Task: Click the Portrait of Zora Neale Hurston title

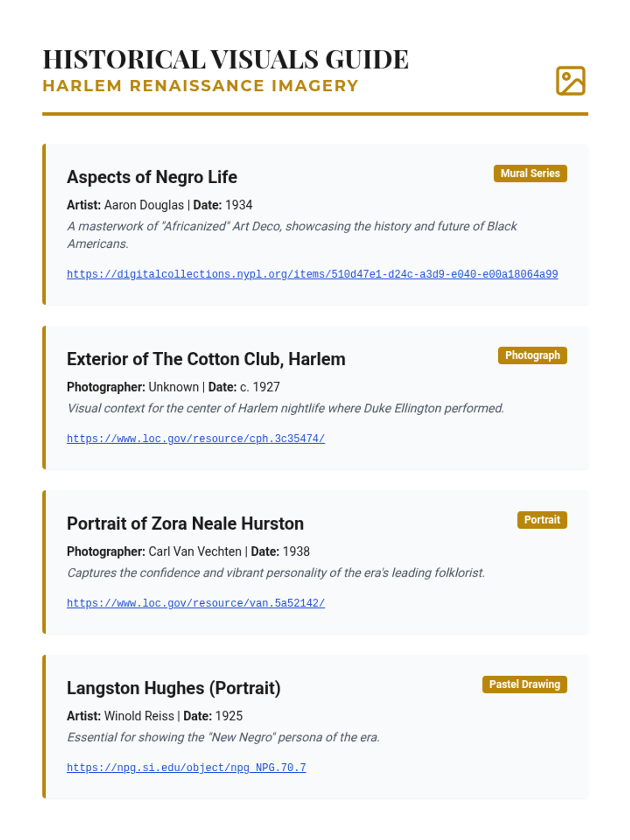Action: point(185,523)
